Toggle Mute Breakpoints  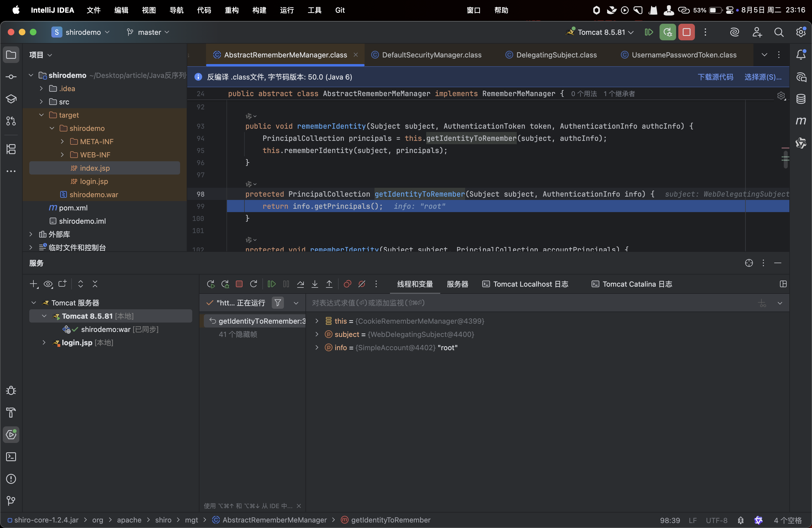[x=362, y=284]
